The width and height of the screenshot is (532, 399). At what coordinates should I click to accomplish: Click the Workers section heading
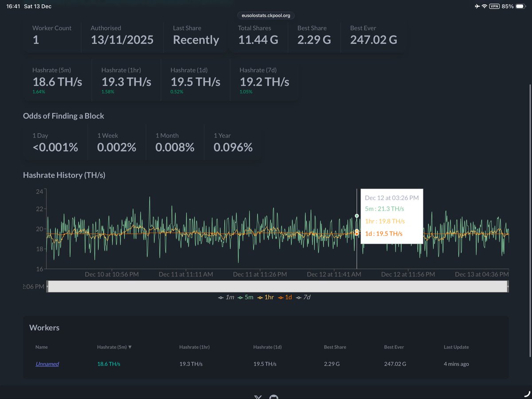click(44, 328)
